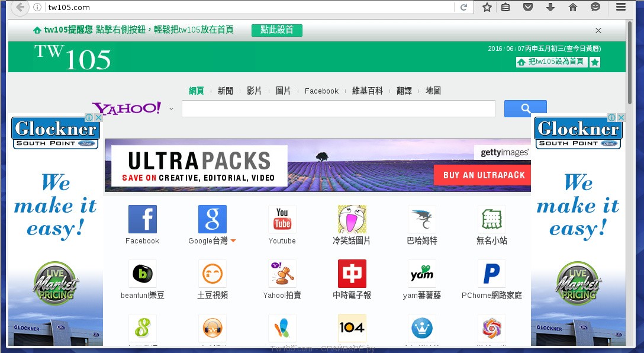Open the Pocket icon in toolbar

click(x=528, y=7)
